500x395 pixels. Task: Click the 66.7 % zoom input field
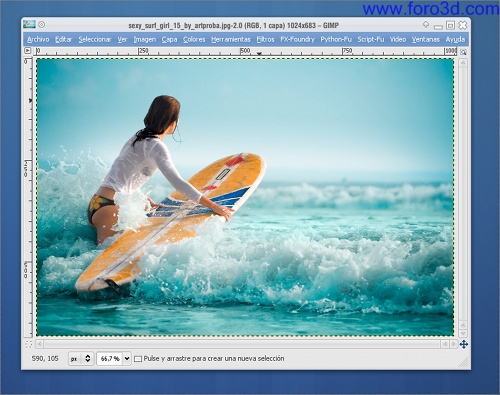(110, 359)
